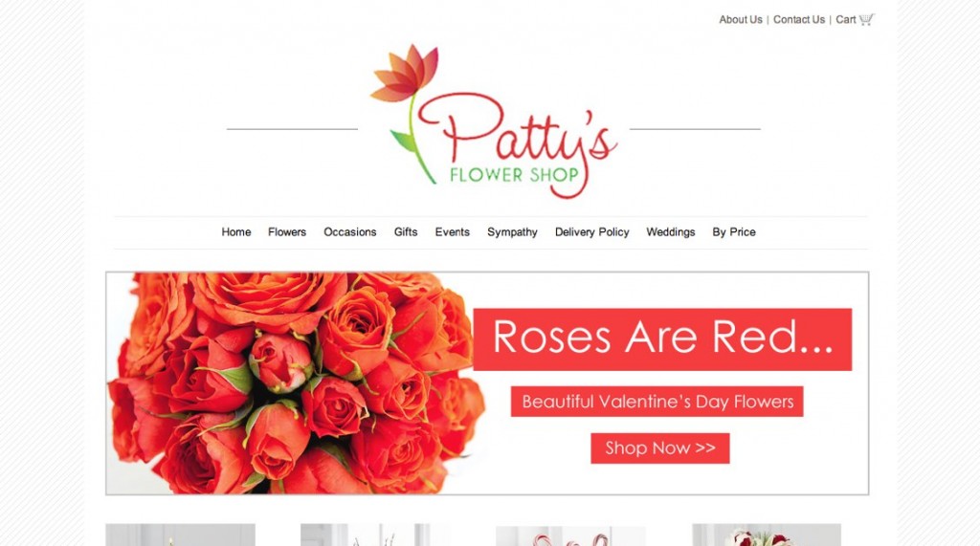View the Delivery Policy page

click(591, 232)
